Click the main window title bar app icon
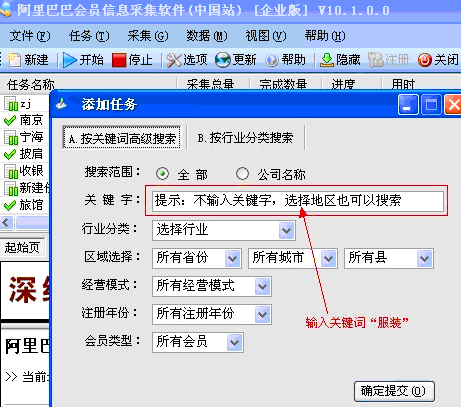The height and width of the screenshot is (407, 461). [5, 10]
